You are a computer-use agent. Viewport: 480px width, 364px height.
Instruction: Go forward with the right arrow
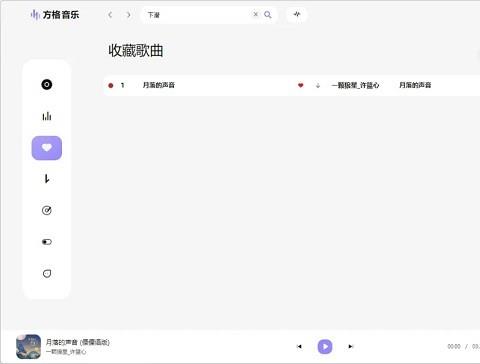128,15
